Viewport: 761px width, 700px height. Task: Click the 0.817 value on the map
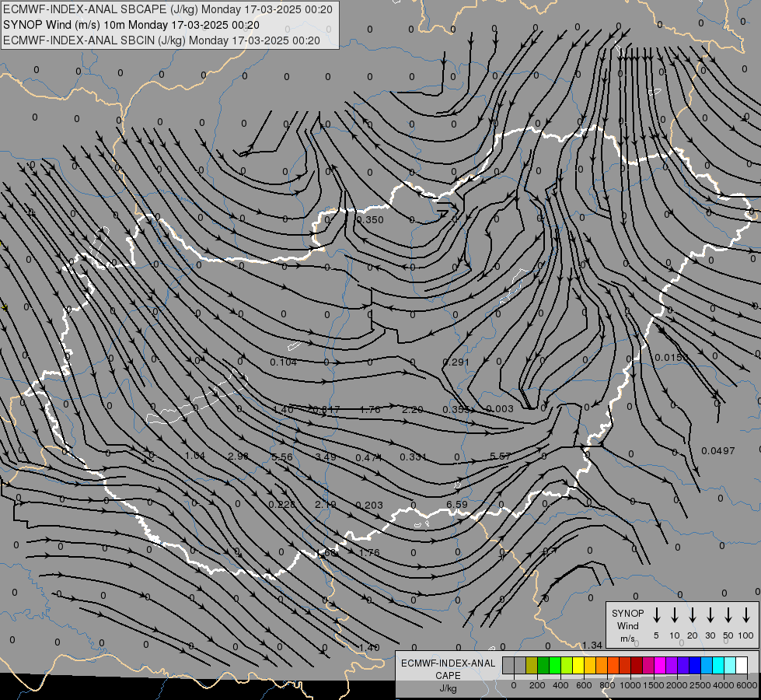tap(326, 410)
